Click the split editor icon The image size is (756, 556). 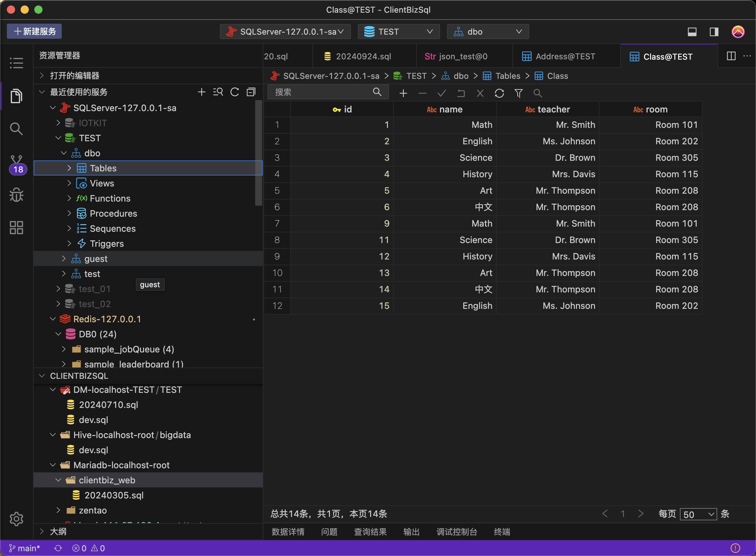click(731, 56)
